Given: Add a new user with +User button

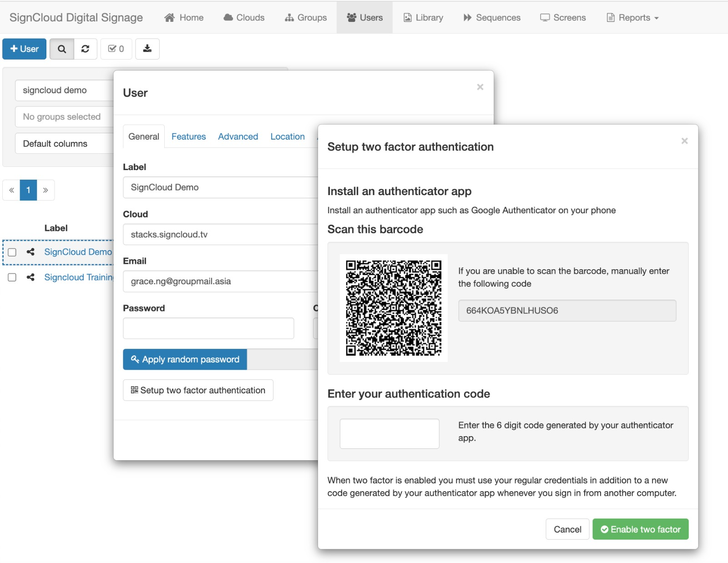Looking at the screenshot, I should click(25, 49).
